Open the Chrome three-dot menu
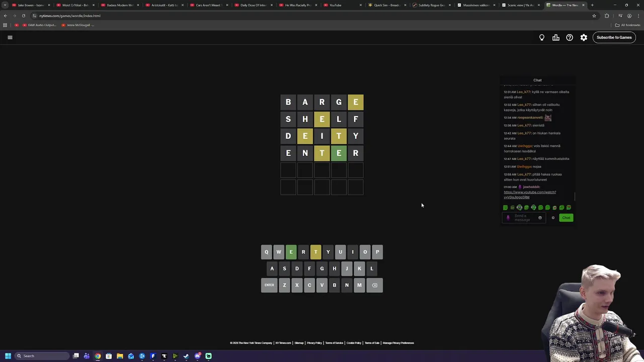 click(x=638, y=16)
